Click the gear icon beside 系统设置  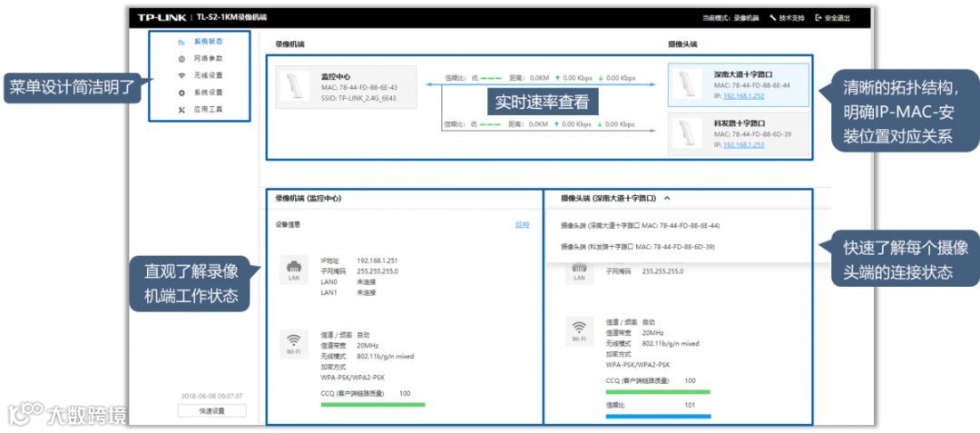(x=181, y=93)
